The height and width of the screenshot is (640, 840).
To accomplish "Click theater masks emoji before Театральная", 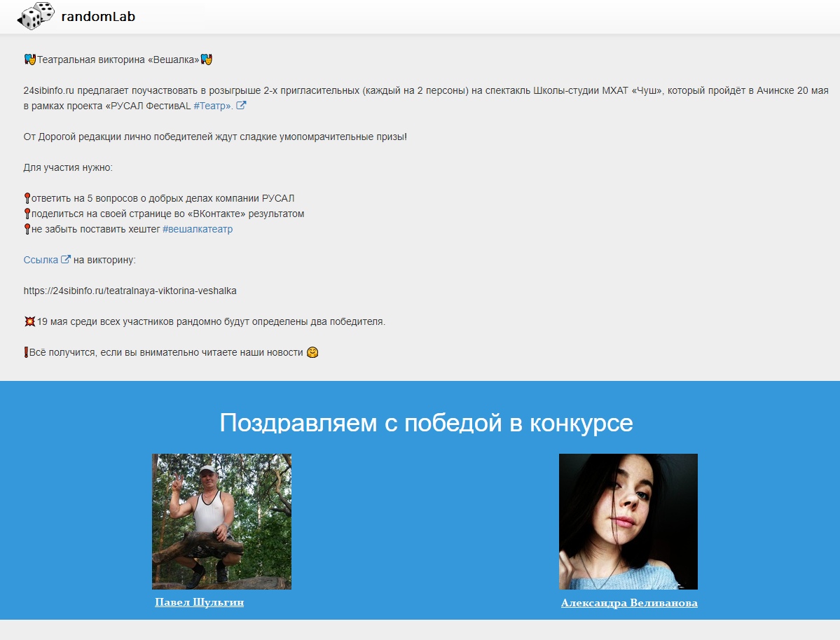I will coord(30,60).
